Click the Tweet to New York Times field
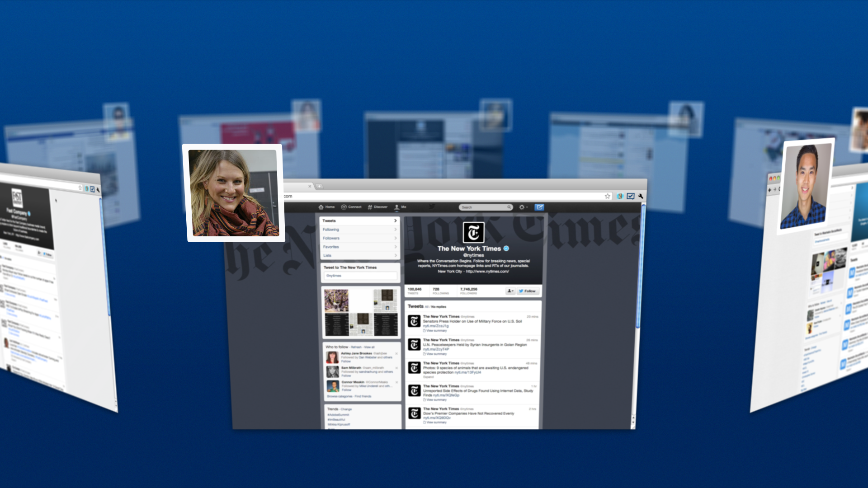The image size is (868, 488). pyautogui.click(x=360, y=276)
